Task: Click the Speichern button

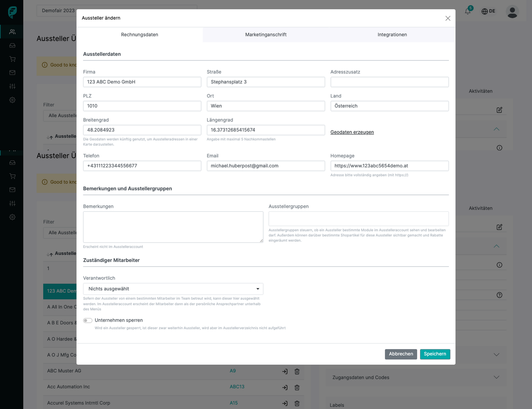Action: 435,354
